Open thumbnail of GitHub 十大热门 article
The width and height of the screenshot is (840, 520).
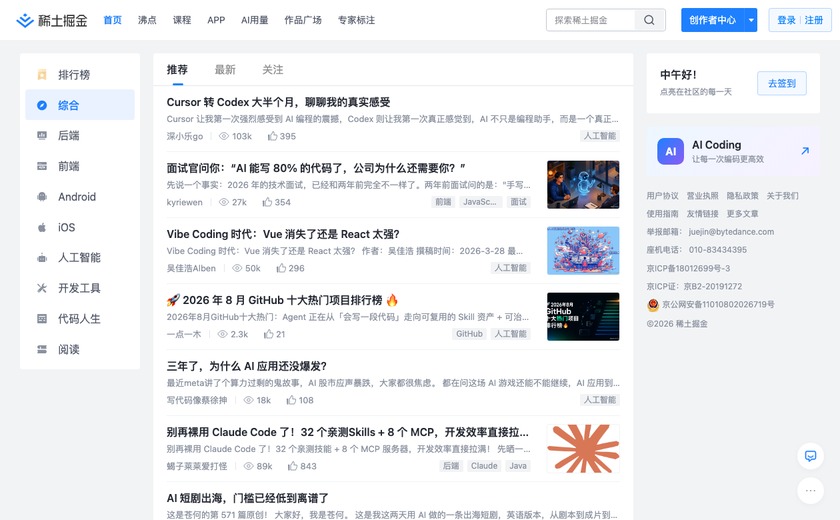[x=583, y=316]
